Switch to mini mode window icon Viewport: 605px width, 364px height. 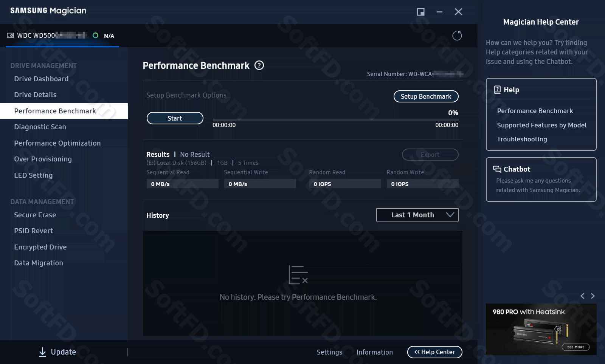pos(420,12)
